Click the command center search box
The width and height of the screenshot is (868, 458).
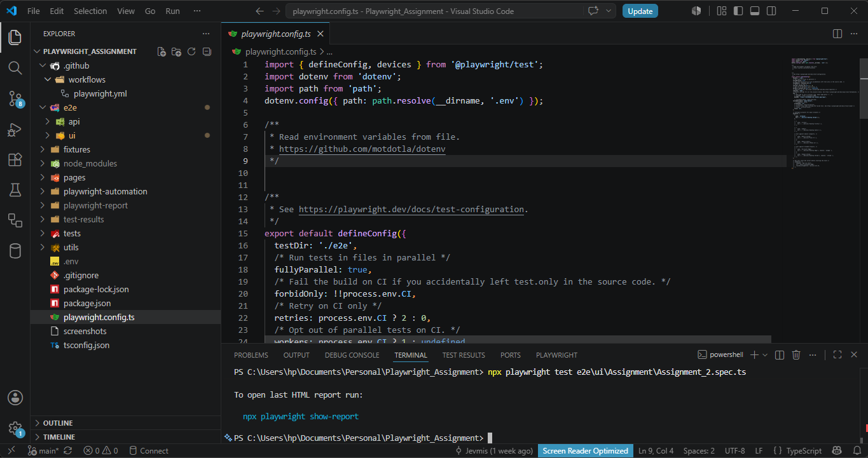[436, 11]
